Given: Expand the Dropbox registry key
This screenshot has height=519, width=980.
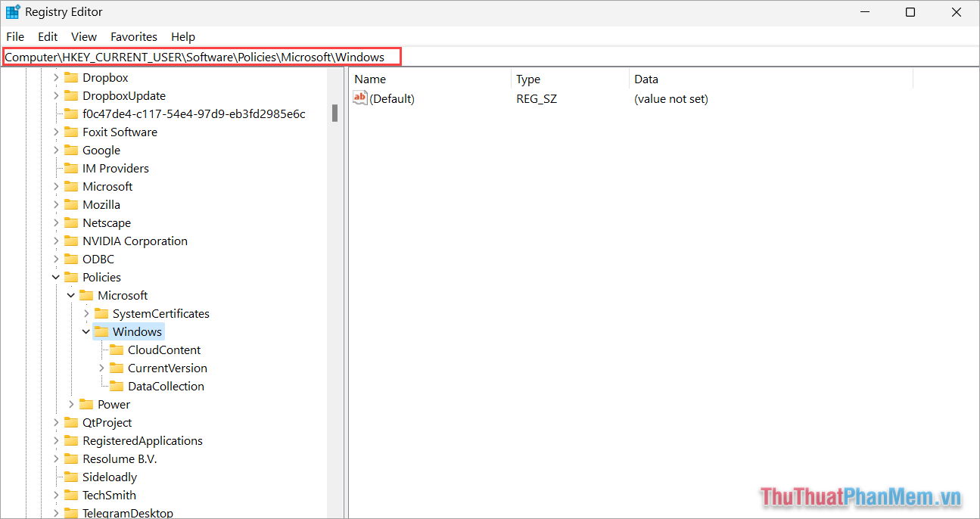Looking at the screenshot, I should [x=55, y=77].
